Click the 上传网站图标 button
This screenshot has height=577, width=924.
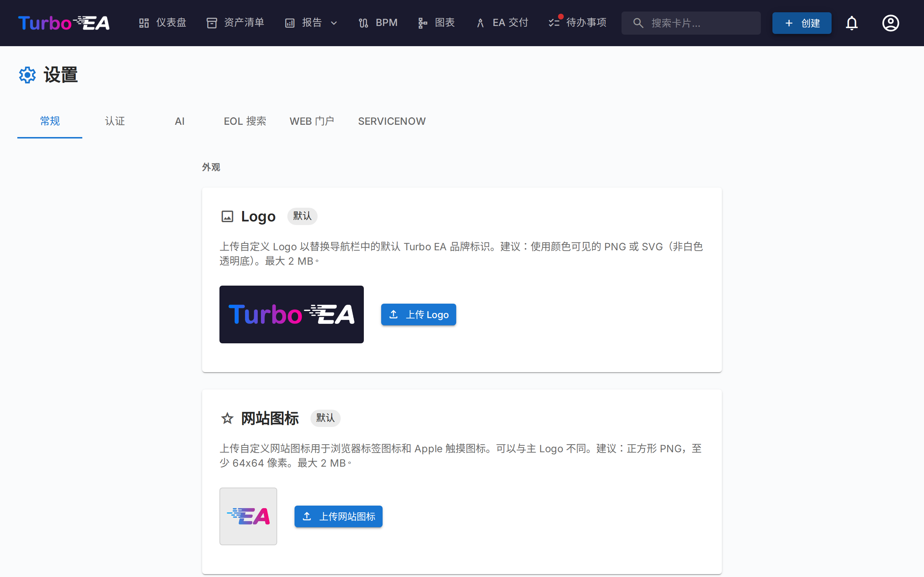point(338,516)
